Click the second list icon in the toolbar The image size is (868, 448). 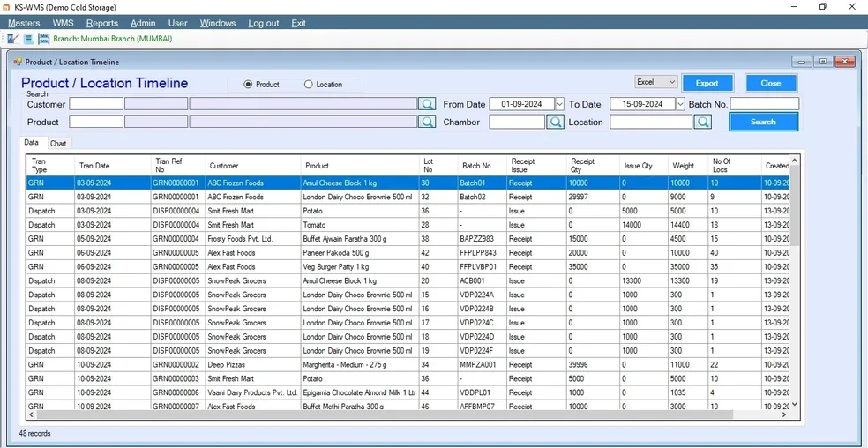tap(28, 39)
